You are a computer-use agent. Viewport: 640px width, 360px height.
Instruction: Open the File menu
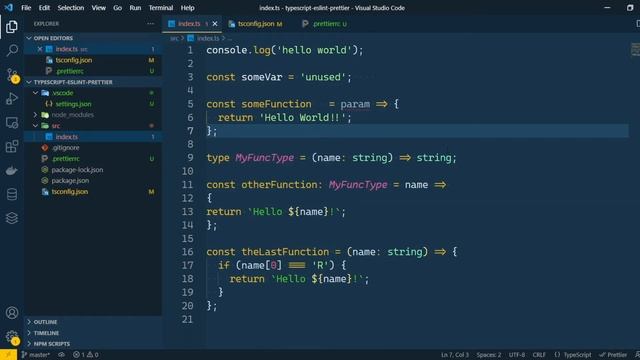[26, 8]
